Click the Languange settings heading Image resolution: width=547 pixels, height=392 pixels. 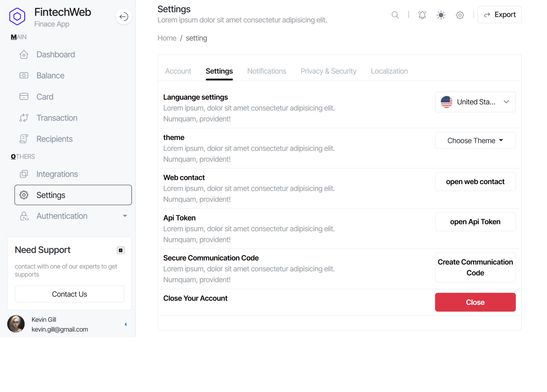tap(195, 97)
